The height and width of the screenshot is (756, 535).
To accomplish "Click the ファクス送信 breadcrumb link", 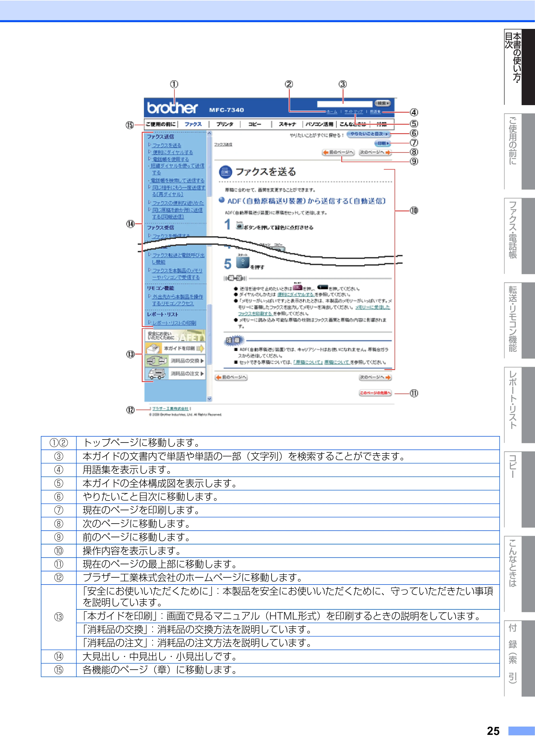I will click(x=223, y=145).
